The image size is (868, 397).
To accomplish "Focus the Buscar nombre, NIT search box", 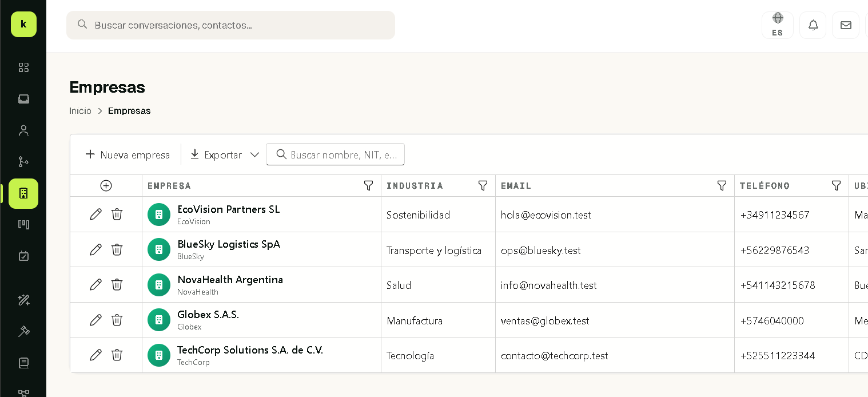I will point(335,154).
